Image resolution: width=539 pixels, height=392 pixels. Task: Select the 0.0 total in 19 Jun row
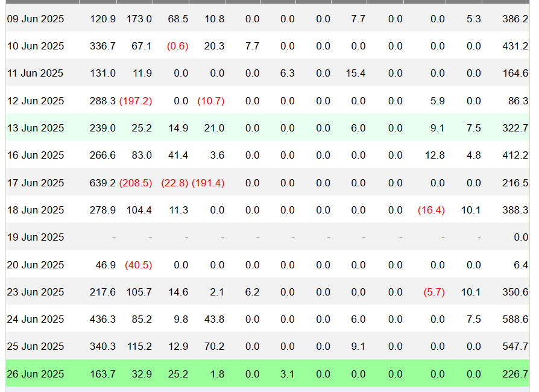[x=521, y=237]
